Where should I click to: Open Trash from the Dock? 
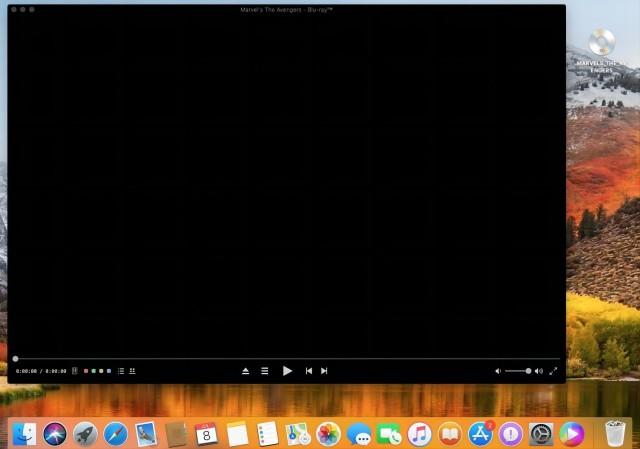[x=615, y=433]
